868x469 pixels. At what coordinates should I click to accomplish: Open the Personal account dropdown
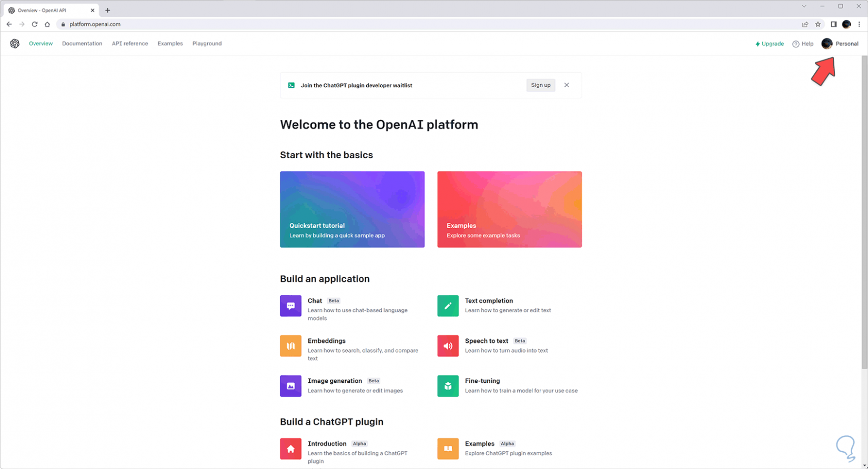(840, 44)
